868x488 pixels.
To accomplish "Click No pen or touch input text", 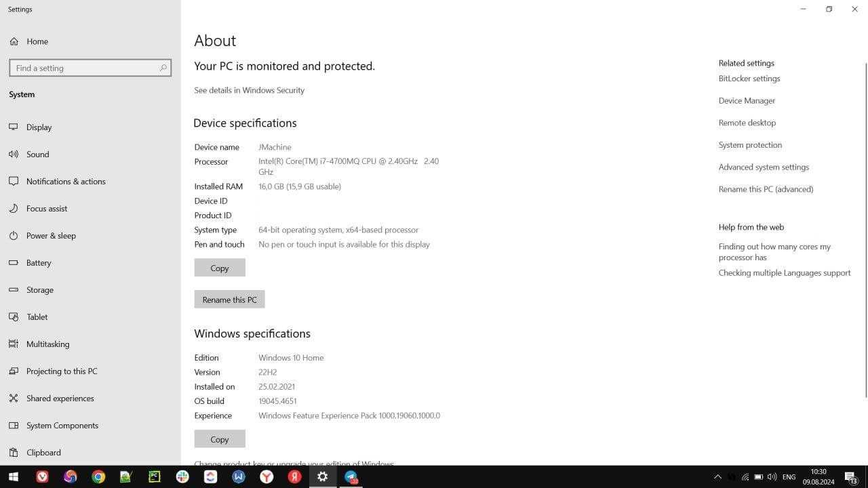I will [344, 244].
